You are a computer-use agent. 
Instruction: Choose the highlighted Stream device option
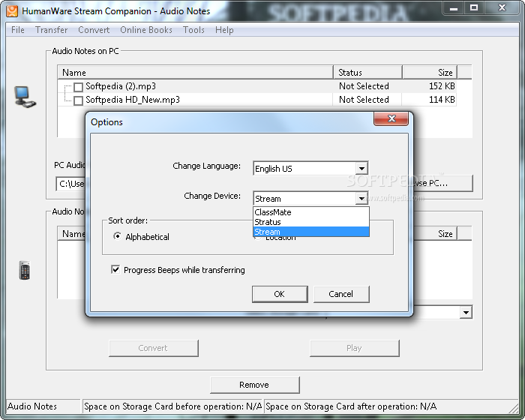point(311,232)
